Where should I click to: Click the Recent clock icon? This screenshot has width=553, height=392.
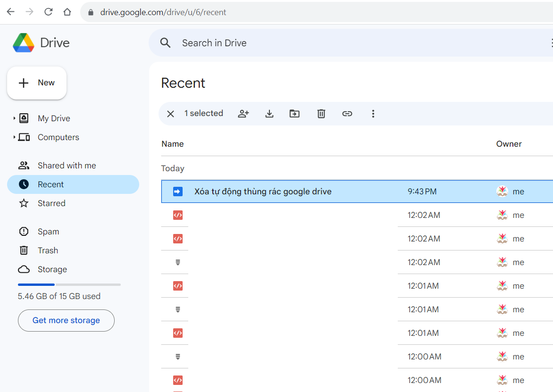tap(24, 184)
